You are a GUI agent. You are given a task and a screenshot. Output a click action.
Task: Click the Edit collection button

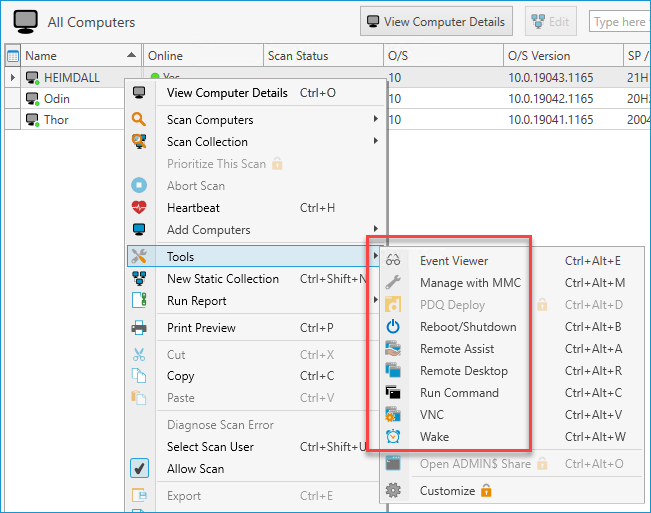(551, 22)
